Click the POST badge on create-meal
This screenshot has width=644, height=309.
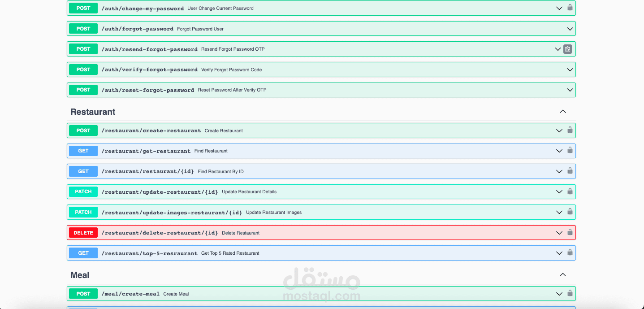83,293
